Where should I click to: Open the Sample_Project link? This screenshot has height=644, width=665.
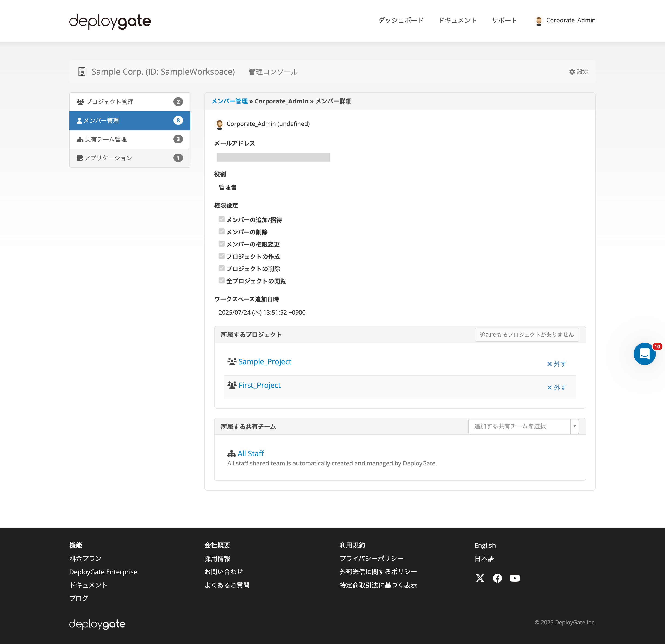pyautogui.click(x=265, y=361)
